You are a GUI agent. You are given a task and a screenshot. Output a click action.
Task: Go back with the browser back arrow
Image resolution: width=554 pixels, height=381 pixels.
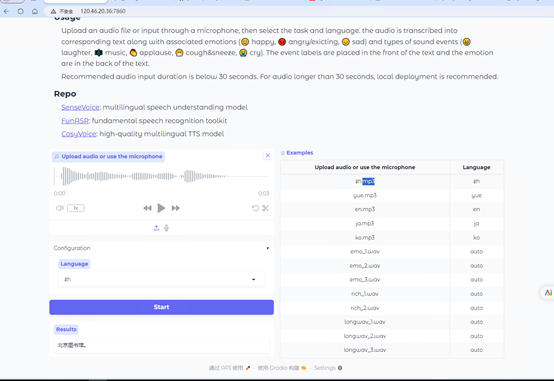click(6, 11)
